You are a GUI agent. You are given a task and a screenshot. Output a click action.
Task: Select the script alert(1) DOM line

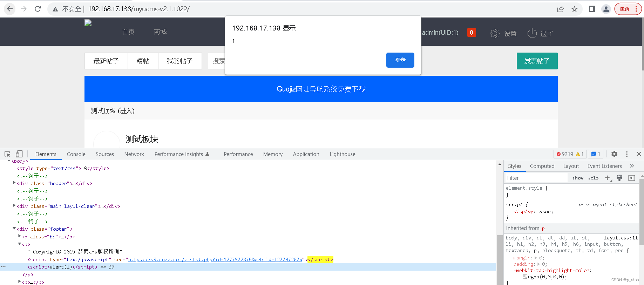(x=248, y=267)
